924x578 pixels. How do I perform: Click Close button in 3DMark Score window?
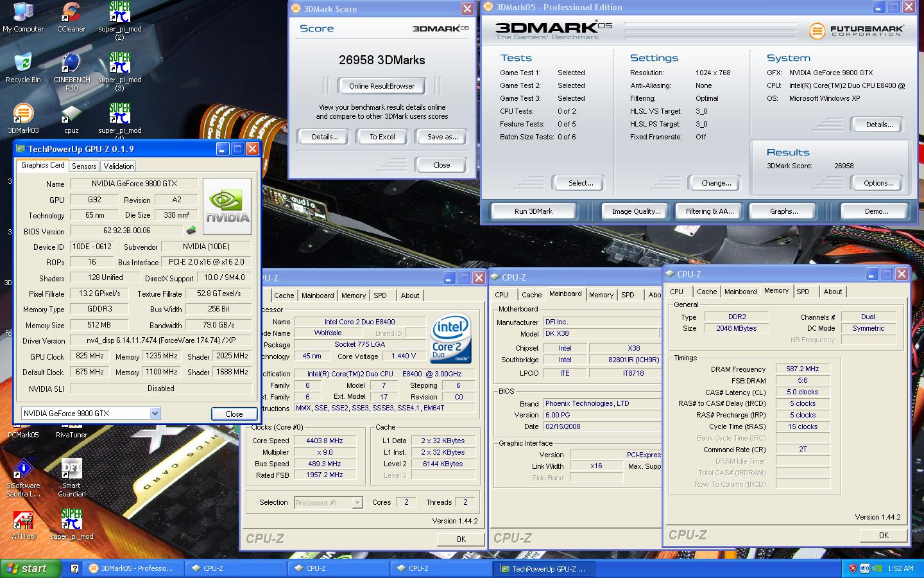click(441, 165)
